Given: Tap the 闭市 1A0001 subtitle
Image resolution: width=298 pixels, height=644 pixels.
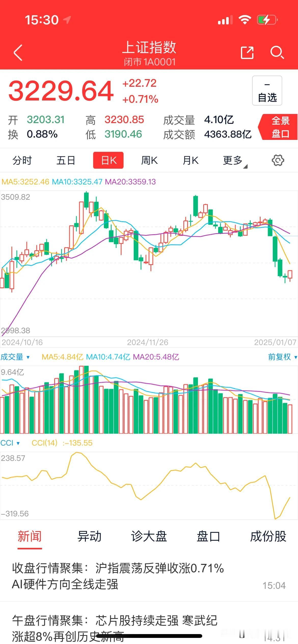Looking at the screenshot, I should tap(150, 62).
